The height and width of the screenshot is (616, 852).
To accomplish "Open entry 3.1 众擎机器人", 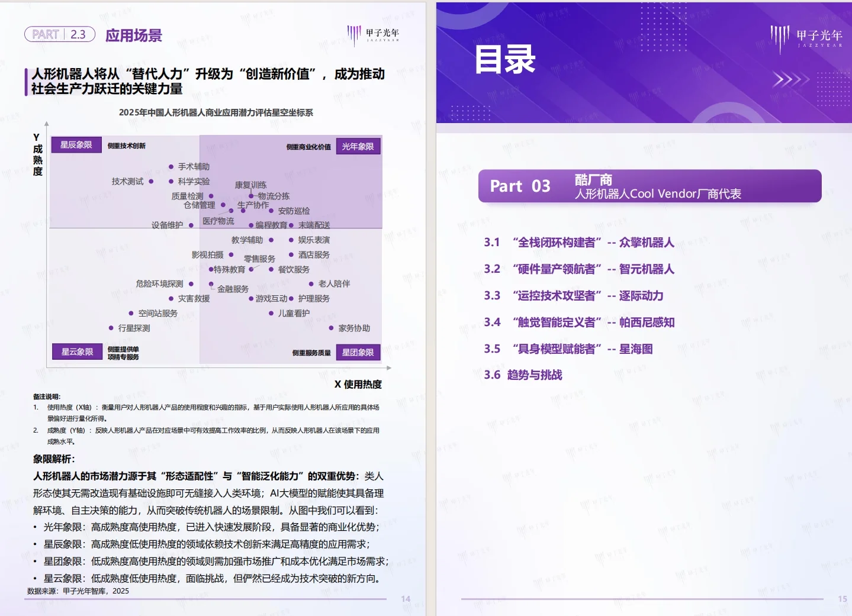I will pos(579,243).
